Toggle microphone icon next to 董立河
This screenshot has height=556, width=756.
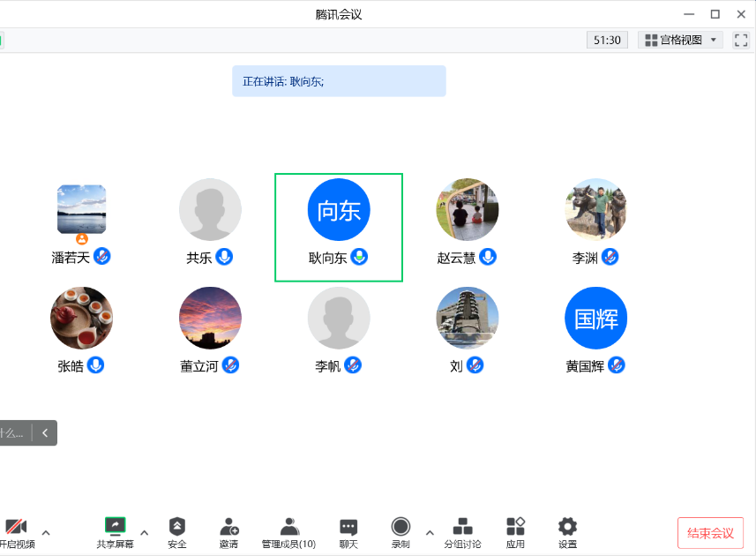[x=230, y=365]
